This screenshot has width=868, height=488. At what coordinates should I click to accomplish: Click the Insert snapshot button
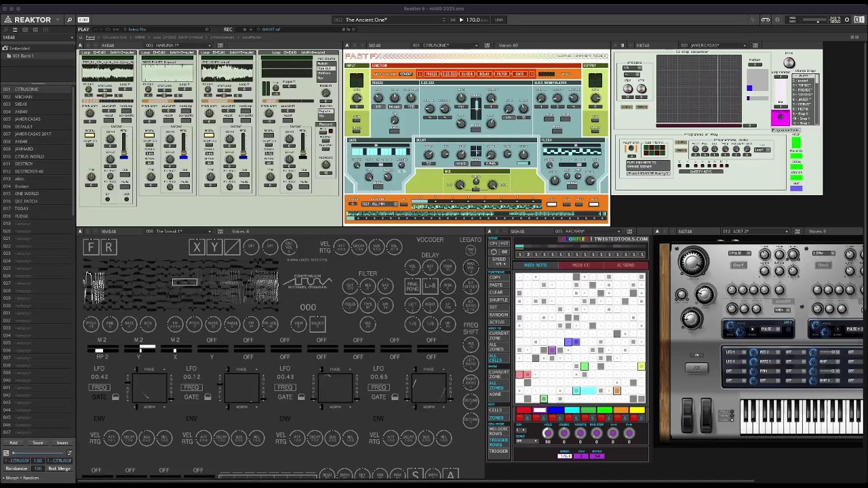pos(62,443)
